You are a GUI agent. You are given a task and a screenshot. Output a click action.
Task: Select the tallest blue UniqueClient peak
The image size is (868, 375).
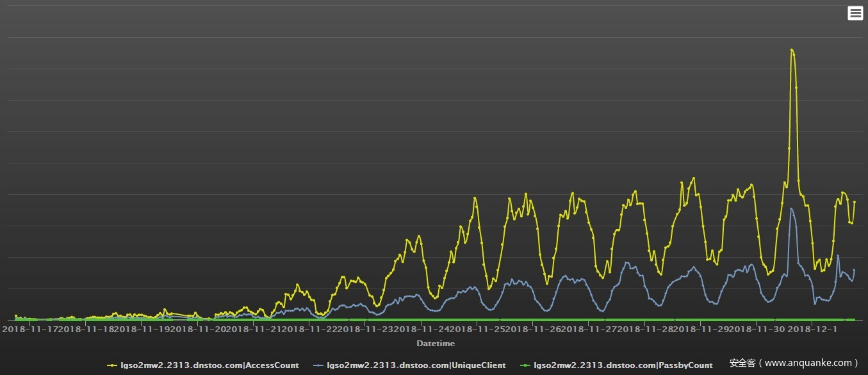point(791,208)
